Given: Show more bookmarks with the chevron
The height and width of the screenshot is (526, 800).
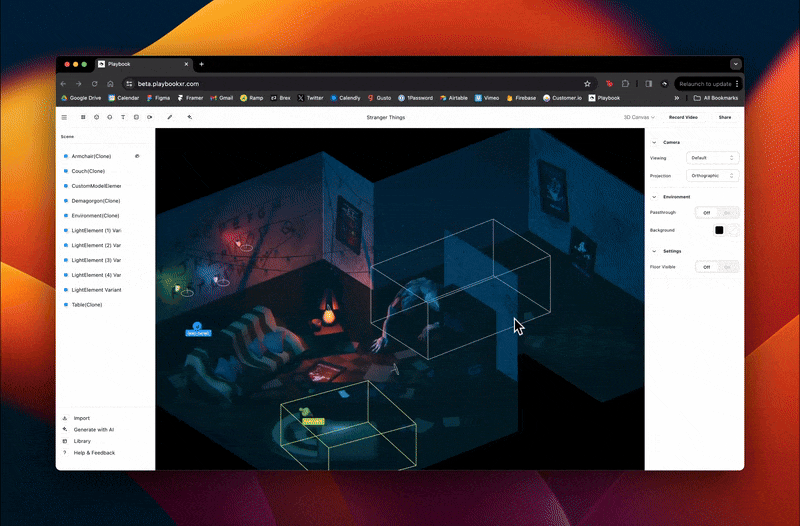Looking at the screenshot, I should 677,98.
